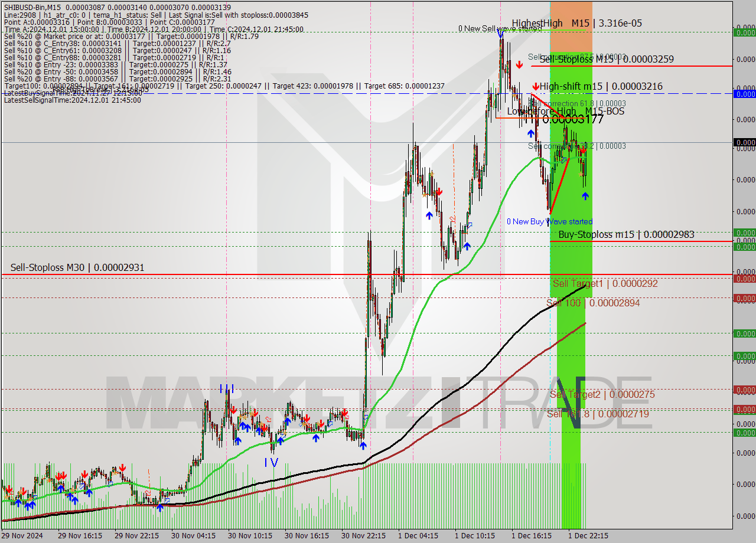
Task: Select the 'Sell %10 @ C_Entry38' row
Action: 117,43
